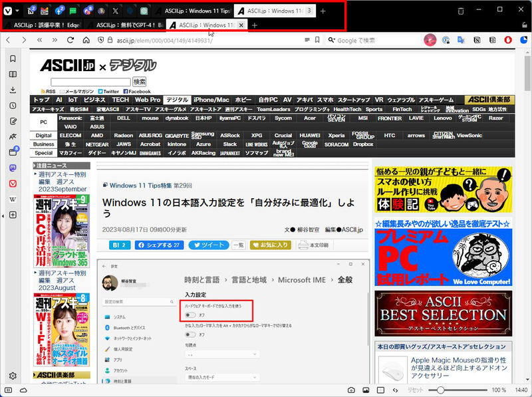Toggle reader view in address bar

click(307, 40)
